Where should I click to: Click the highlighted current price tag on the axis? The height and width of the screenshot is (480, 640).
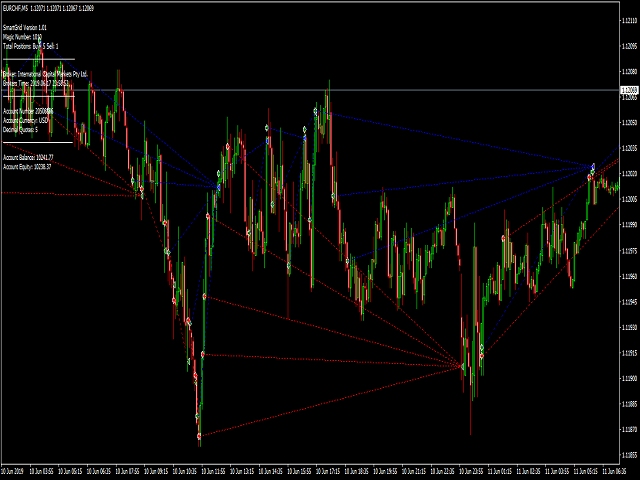pyautogui.click(x=629, y=90)
